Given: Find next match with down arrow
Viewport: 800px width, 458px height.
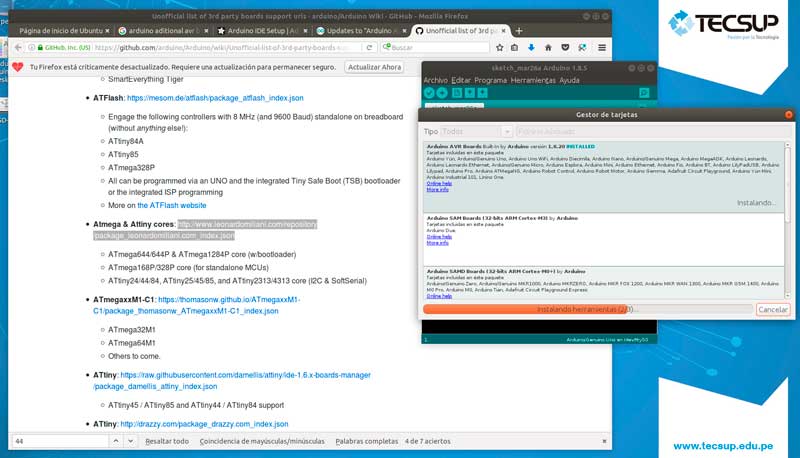Looking at the screenshot, I should [131, 441].
